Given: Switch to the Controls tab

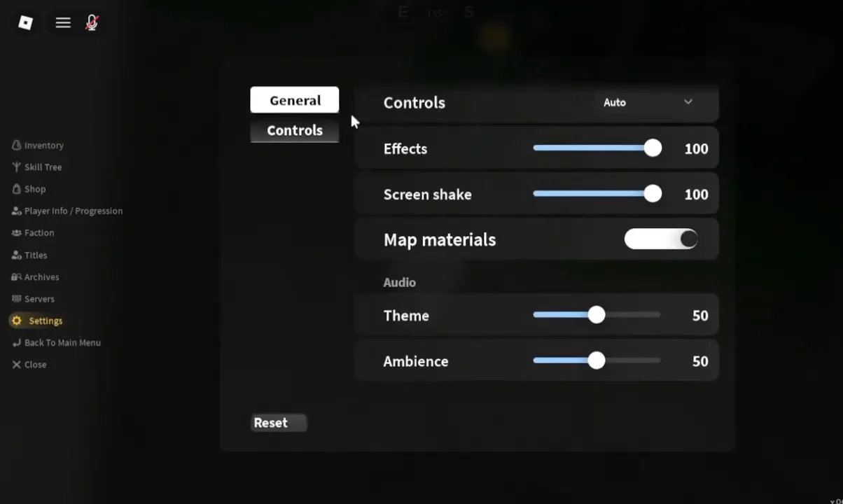Looking at the screenshot, I should pyautogui.click(x=295, y=130).
